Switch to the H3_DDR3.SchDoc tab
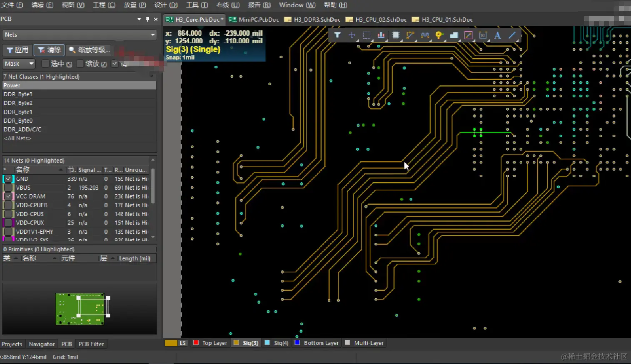 click(x=312, y=20)
